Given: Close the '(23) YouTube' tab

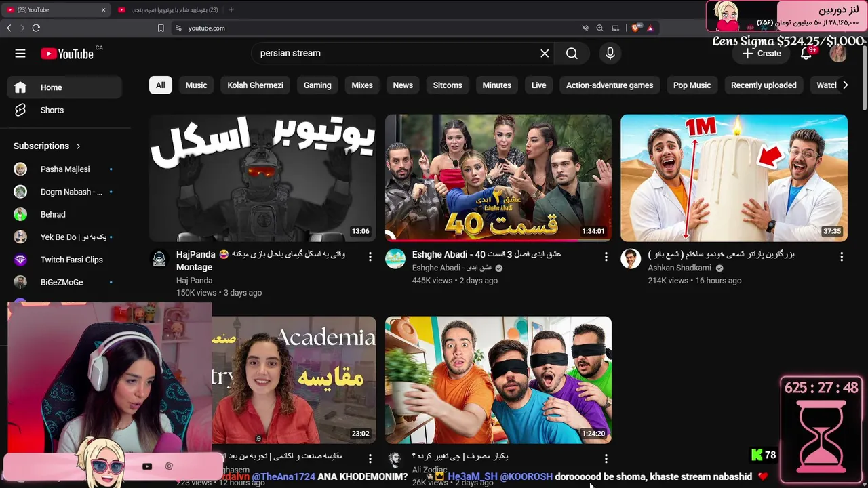Looking at the screenshot, I should coord(103,9).
